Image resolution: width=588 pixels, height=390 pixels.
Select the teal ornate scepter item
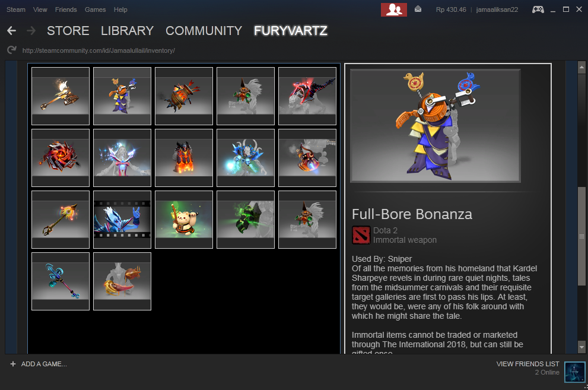(61, 281)
